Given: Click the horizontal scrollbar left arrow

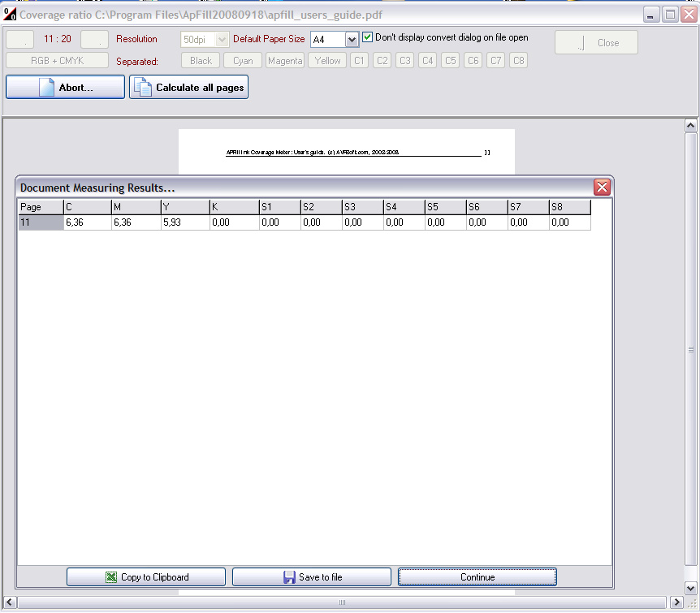Looking at the screenshot, I should point(10,602).
